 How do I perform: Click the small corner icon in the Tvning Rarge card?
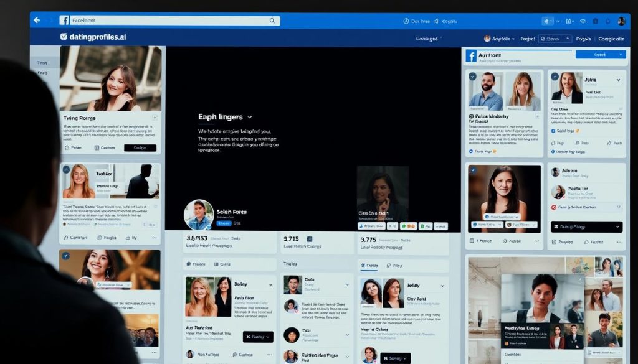click(x=155, y=118)
